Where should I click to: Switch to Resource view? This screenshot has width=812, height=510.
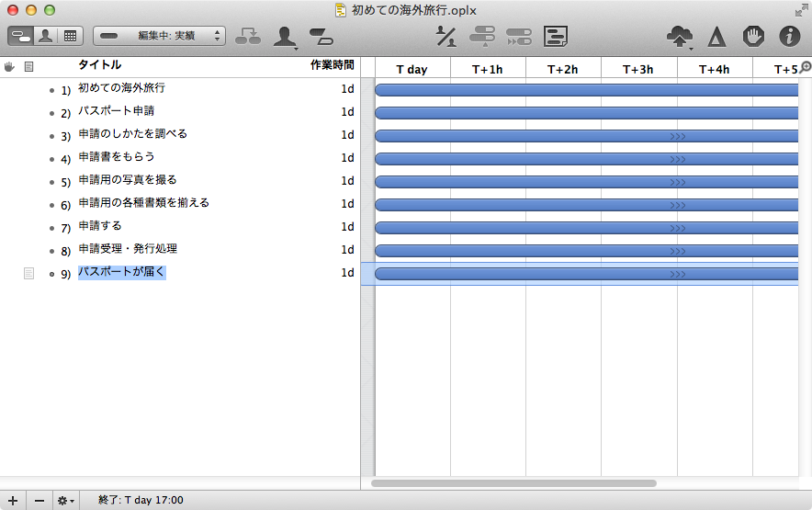(46, 36)
